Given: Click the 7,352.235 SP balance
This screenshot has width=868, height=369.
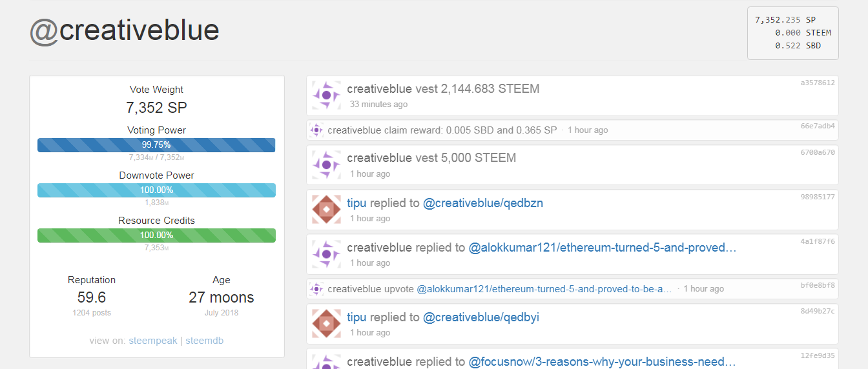Looking at the screenshot, I should (785, 20).
